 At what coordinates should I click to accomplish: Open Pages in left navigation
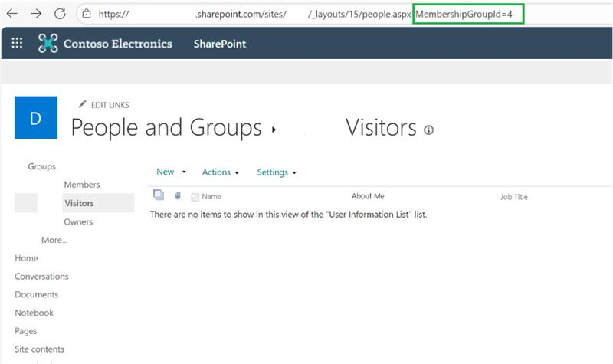click(26, 331)
